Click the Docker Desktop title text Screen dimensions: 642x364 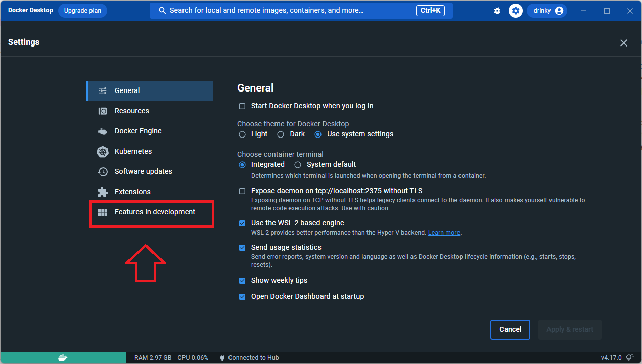point(30,10)
